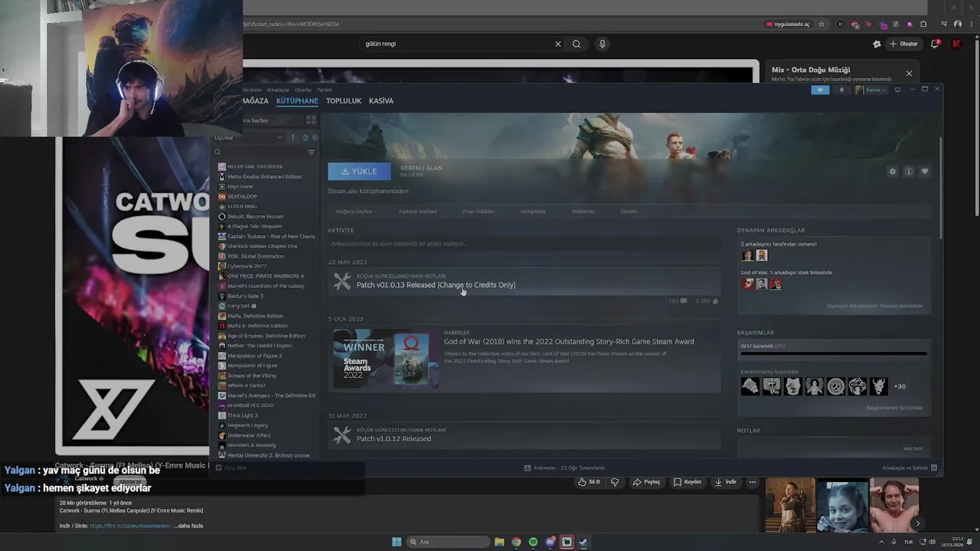Click the YouTube voice search microphone
Screen dimensions: 980x551
click(603, 44)
